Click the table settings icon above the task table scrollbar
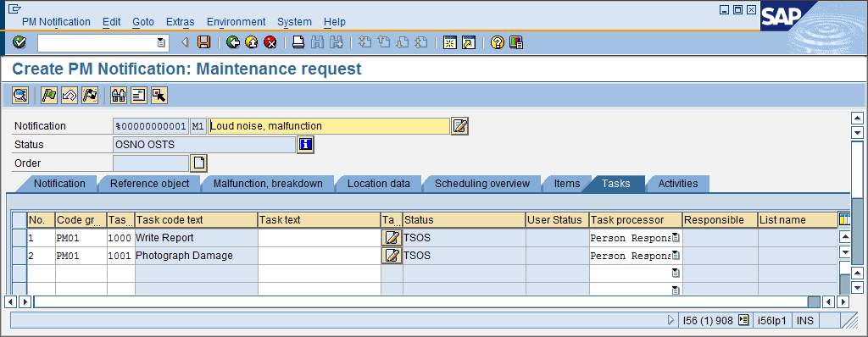The image size is (868, 337). (x=844, y=219)
